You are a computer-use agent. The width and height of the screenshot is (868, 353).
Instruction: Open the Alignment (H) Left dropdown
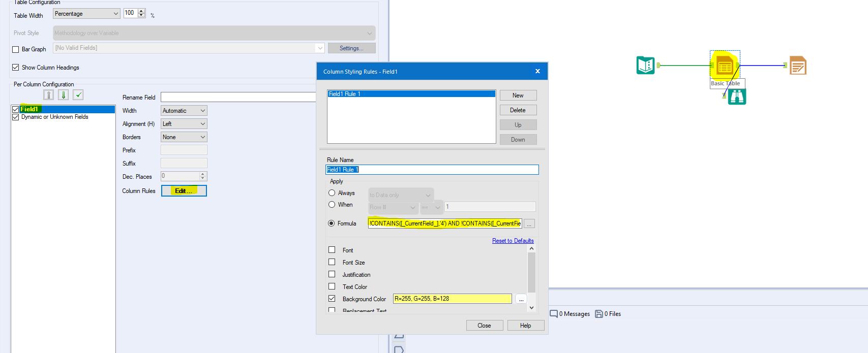click(184, 124)
